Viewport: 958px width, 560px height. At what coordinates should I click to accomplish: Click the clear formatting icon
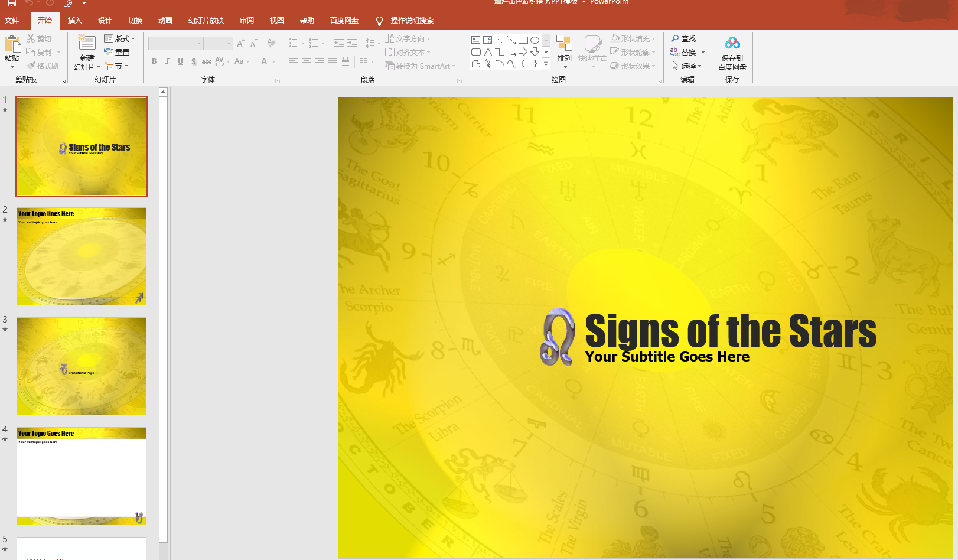click(271, 43)
